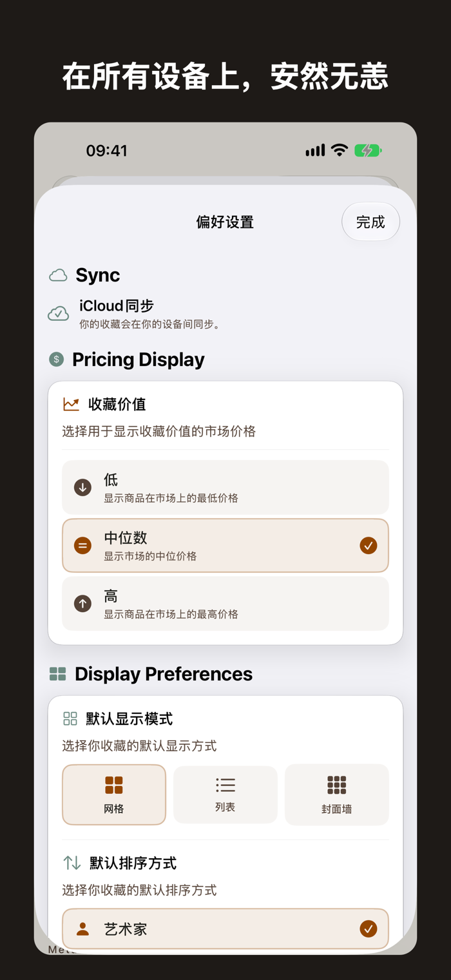
Task: Tap the cloud icon beside Sync heading
Action: (x=58, y=276)
